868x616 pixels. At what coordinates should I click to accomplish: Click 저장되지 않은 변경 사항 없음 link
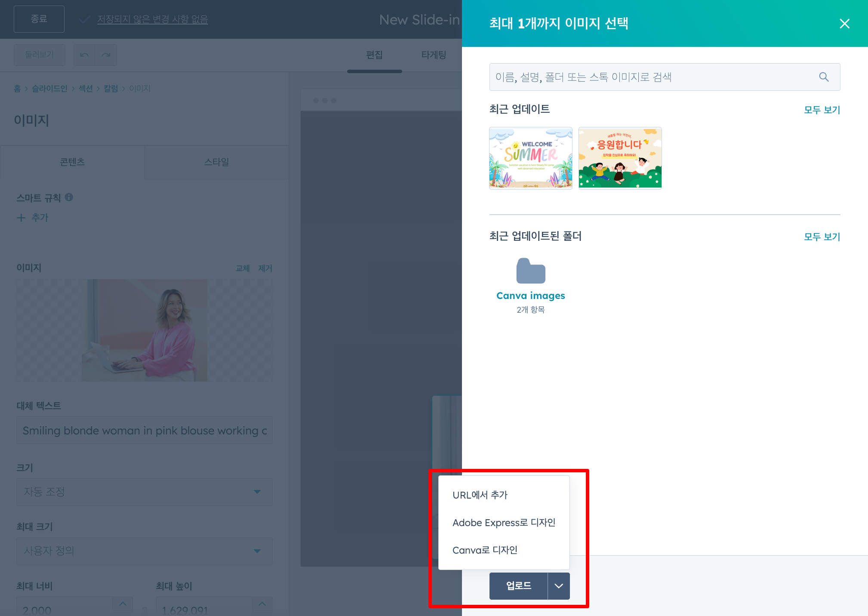(x=153, y=19)
